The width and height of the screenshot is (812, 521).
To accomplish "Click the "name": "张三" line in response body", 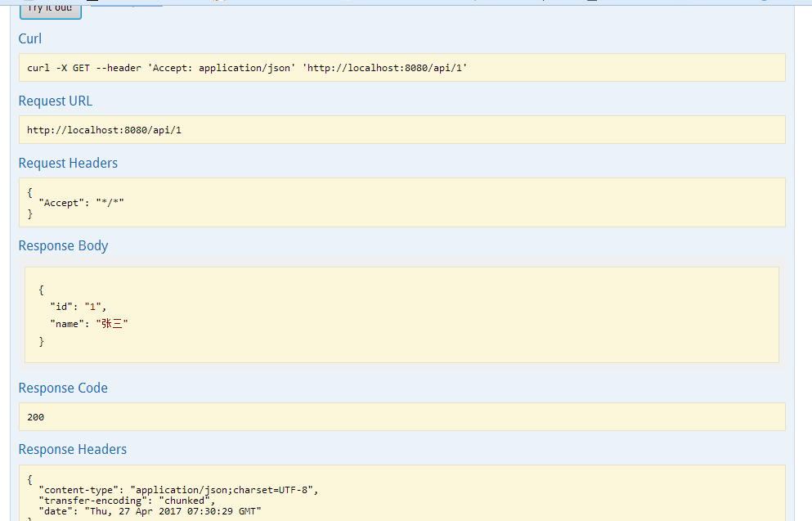I will 89,324.
